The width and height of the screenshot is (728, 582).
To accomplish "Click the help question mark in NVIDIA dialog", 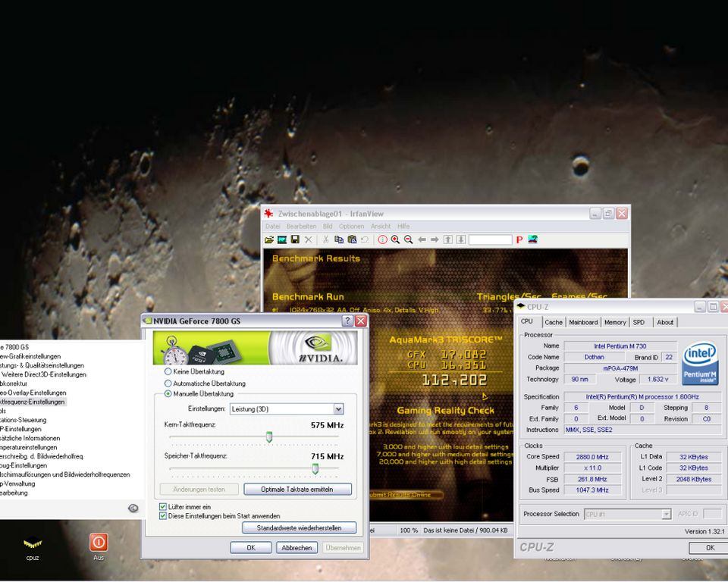I will click(347, 321).
